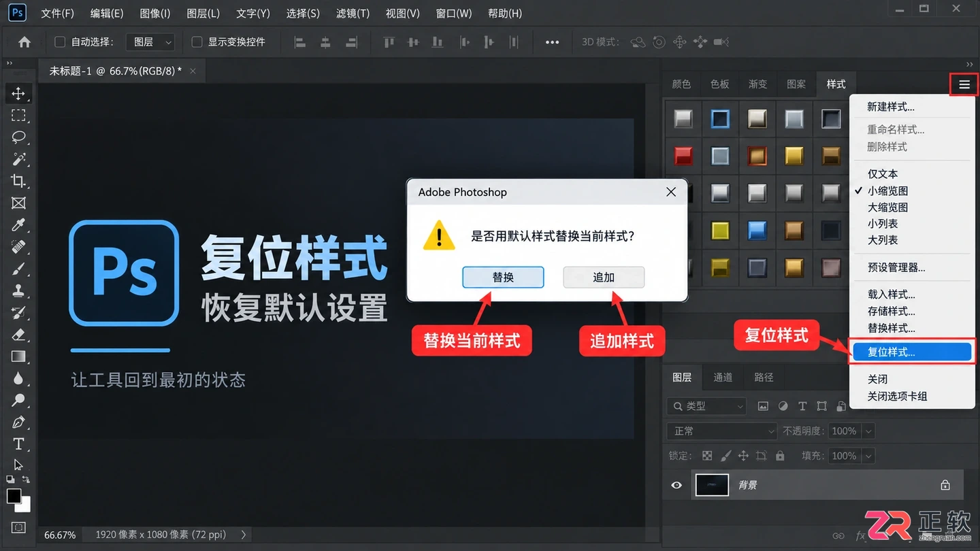Enable the 显示变换控件 checkbox
This screenshot has width=980, height=551.
pos(197,42)
